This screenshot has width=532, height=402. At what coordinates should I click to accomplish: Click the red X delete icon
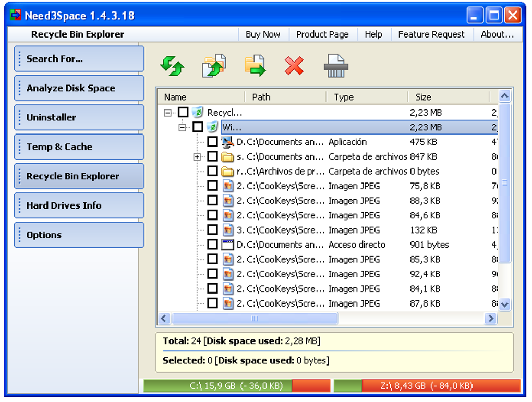pyautogui.click(x=294, y=66)
